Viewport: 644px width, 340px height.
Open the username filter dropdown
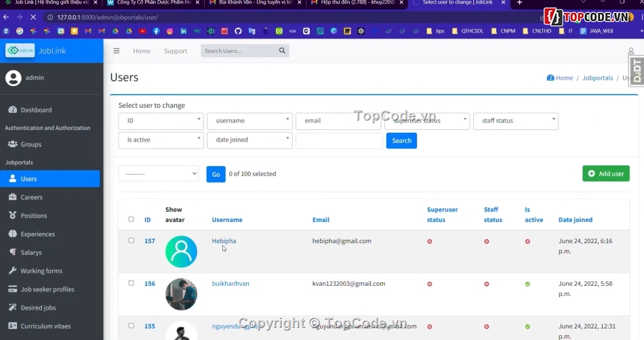tap(249, 121)
